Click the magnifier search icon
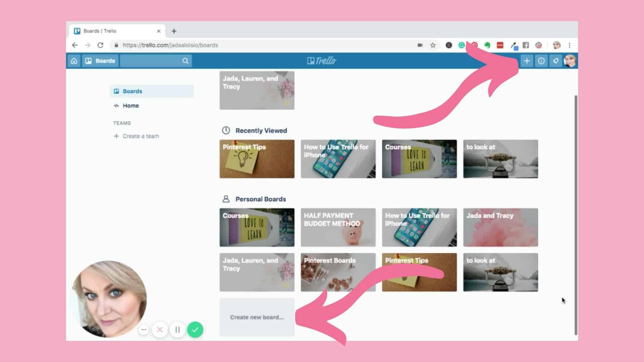Screen dimensions: 644x362 [185, 61]
